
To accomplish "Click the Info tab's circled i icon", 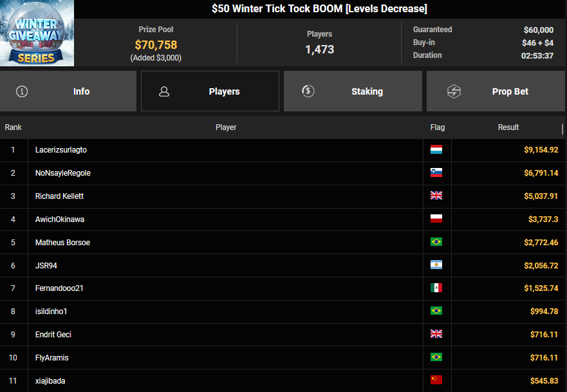I will (23, 91).
